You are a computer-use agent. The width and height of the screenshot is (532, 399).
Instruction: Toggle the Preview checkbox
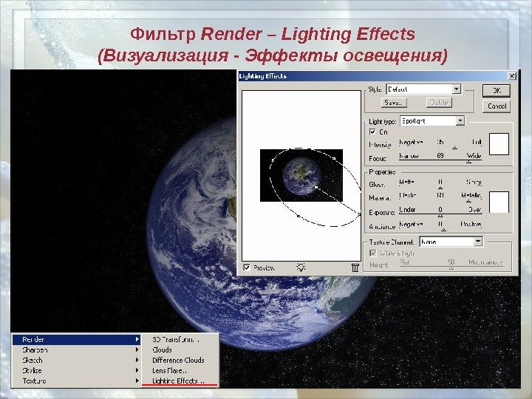coord(247,267)
